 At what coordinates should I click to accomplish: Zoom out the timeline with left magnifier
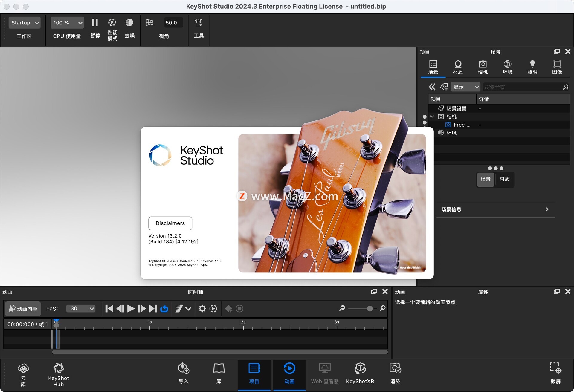342,308
